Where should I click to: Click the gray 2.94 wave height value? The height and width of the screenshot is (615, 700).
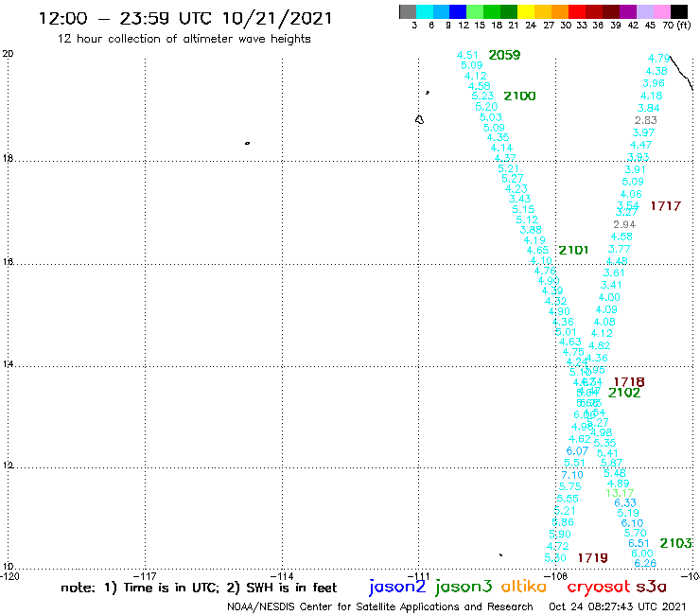(x=624, y=224)
